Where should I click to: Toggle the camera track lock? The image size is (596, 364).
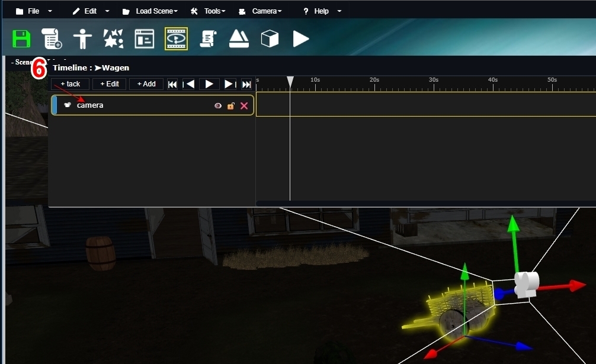coord(231,106)
